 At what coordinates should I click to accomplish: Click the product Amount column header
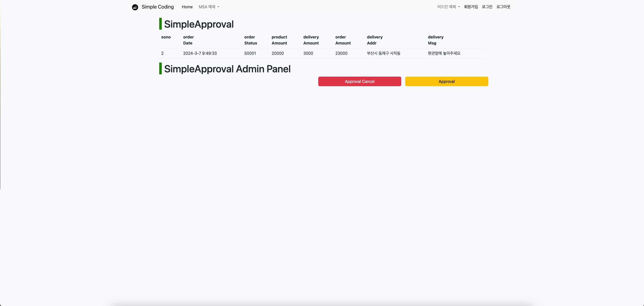[x=279, y=40]
